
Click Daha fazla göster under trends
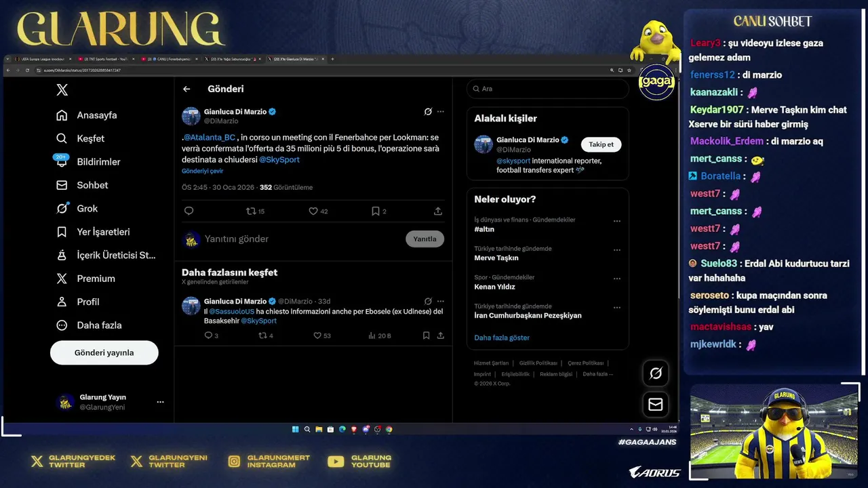(x=502, y=338)
